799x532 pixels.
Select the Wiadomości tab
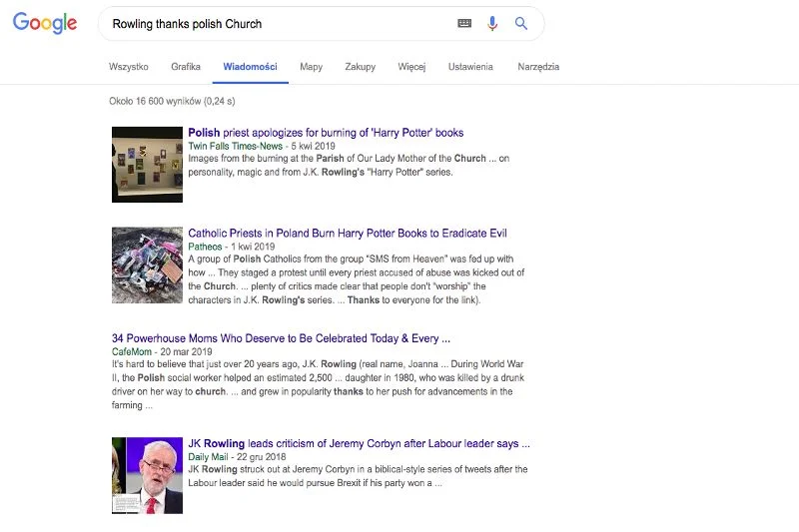point(251,67)
